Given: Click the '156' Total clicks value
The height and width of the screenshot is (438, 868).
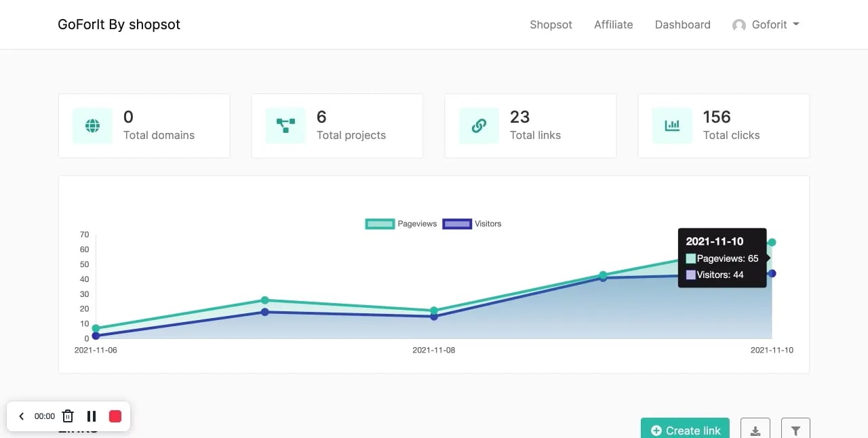Looking at the screenshot, I should (717, 117).
